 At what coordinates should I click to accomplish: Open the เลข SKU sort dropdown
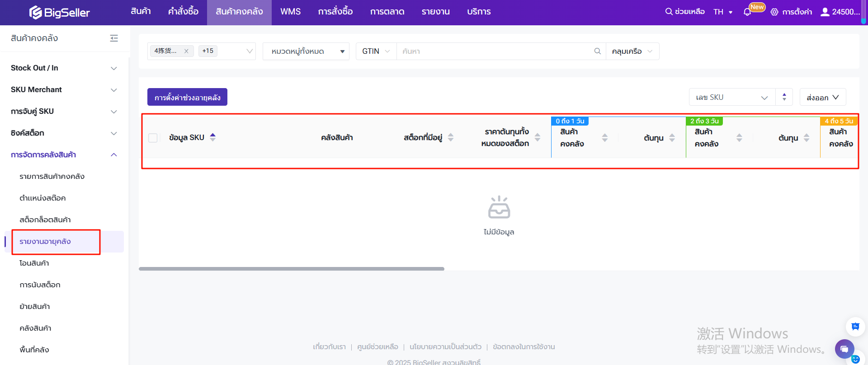[732, 97]
